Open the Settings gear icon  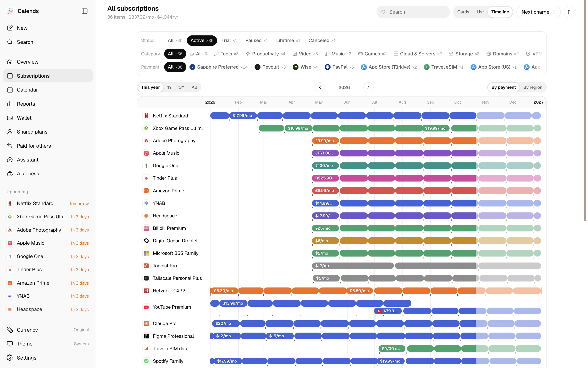10,358
